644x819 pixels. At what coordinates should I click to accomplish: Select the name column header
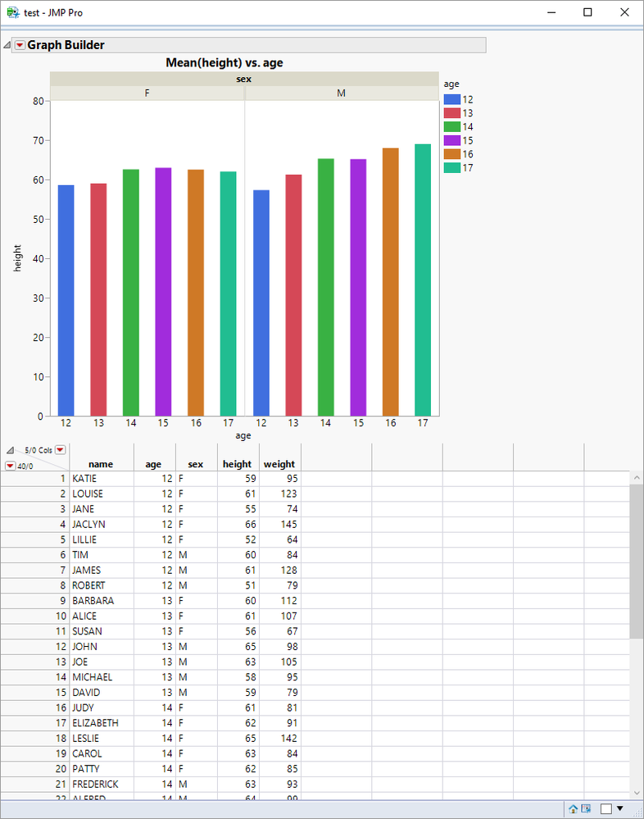pos(102,464)
